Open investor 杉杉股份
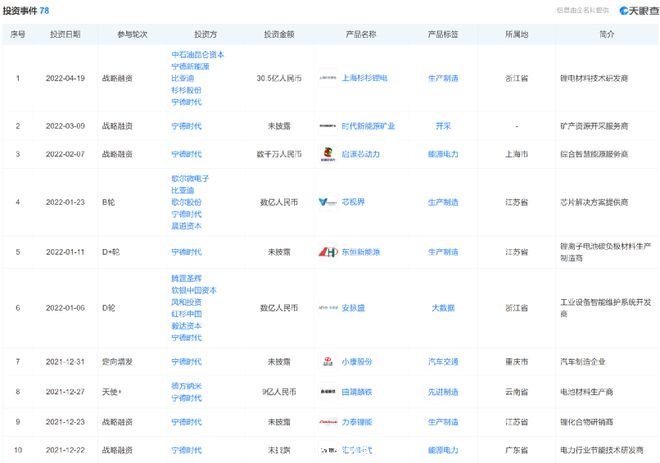 (x=186, y=90)
